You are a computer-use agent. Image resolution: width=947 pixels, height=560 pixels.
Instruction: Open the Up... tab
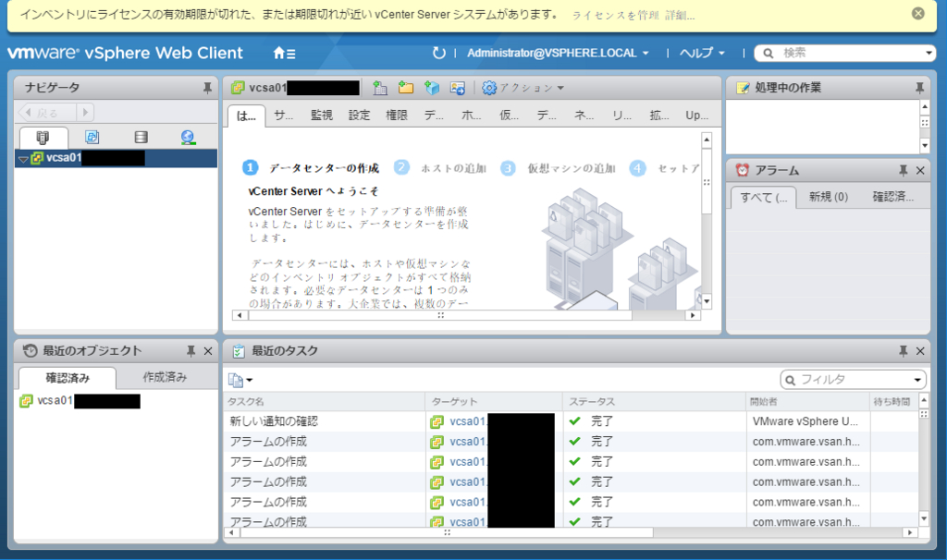click(x=696, y=116)
